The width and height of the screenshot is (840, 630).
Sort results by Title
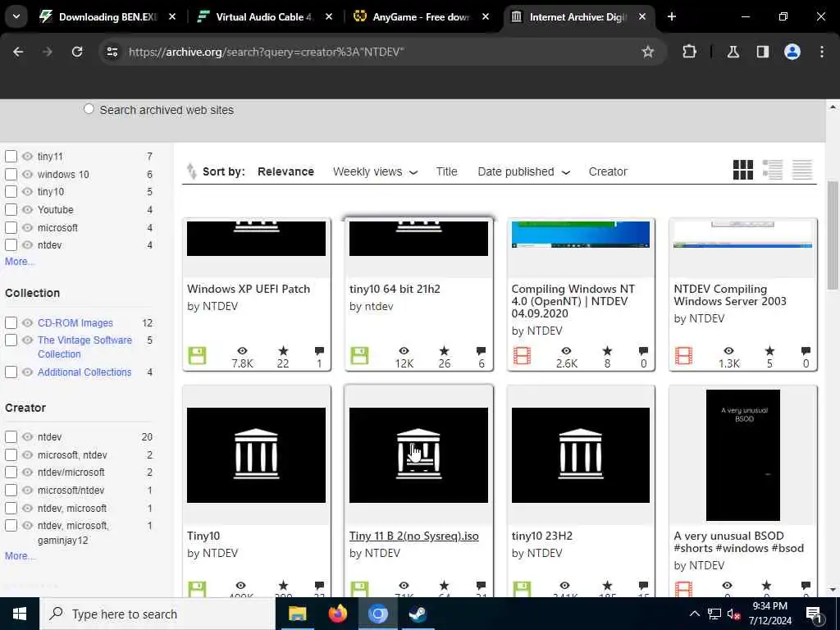point(446,171)
